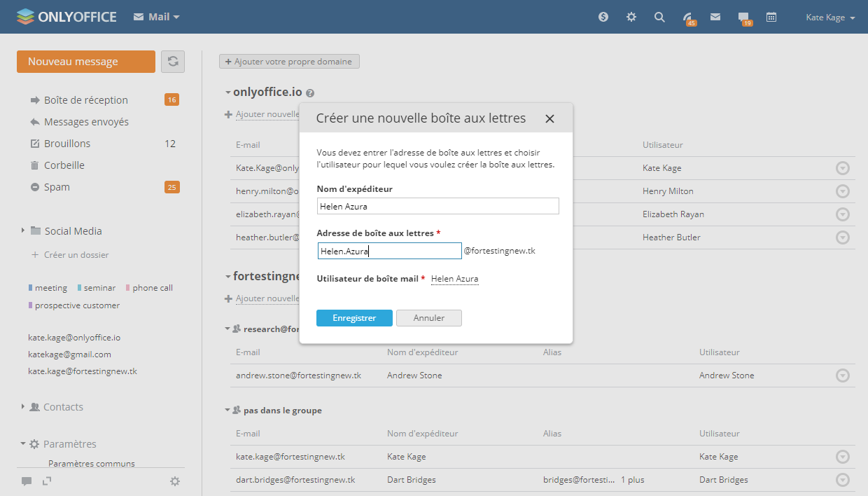Open Boîte de réception folder
Screen dimensions: 868x496
tap(85, 100)
